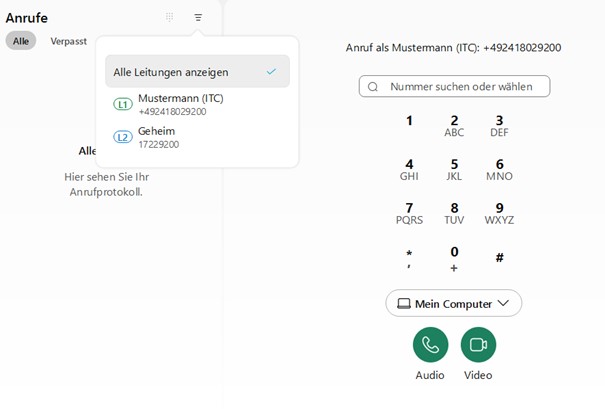This screenshot has height=409, width=605.
Task: Toggle the Alle Leitungen anzeigen option
Action: coord(197,72)
